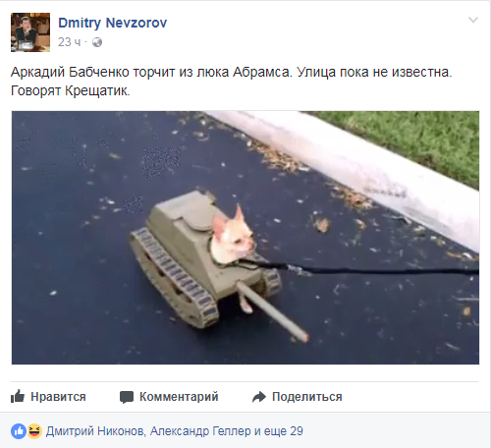Click the tank barrel in the image

point(272,310)
